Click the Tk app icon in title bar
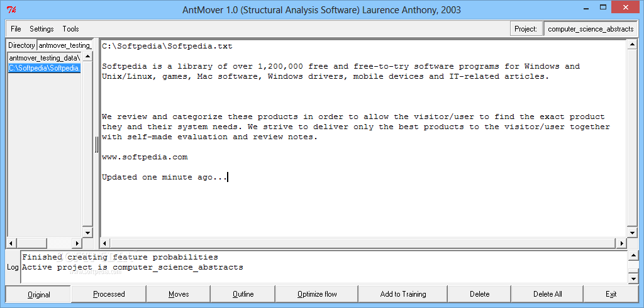The height and width of the screenshot is (308, 644). 13,9
